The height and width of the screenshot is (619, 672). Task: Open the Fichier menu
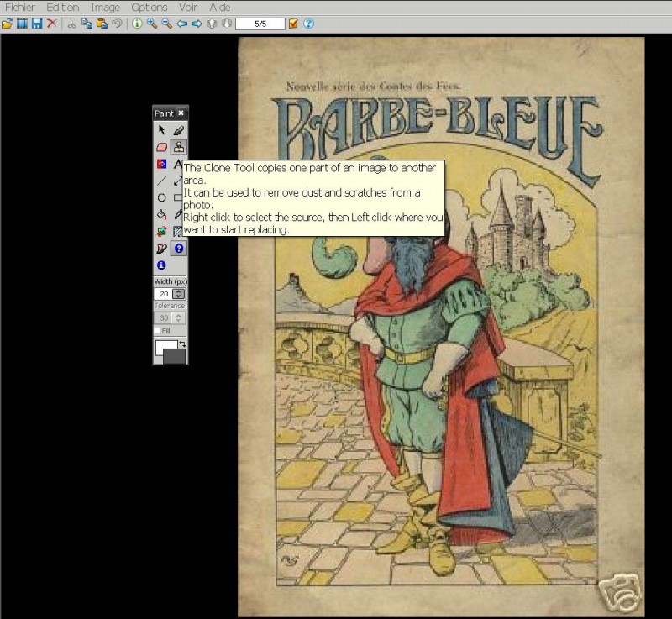tap(19, 8)
